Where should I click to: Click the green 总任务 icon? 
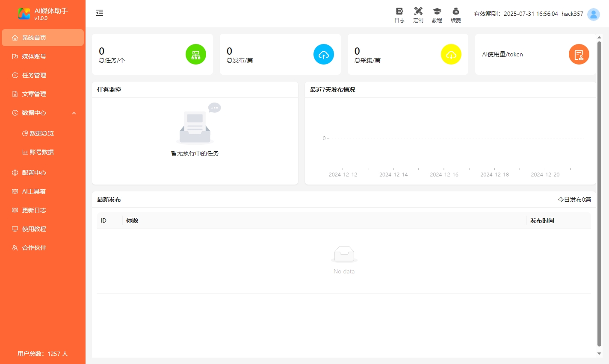(x=196, y=55)
